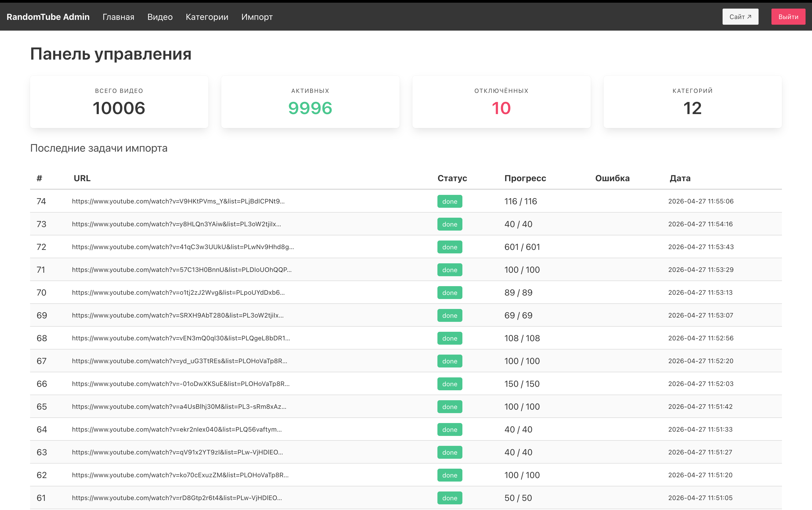Screen dimensions: 812x510
Task: Click the date 2026-04-27 11:52:03
Action: 701,384
